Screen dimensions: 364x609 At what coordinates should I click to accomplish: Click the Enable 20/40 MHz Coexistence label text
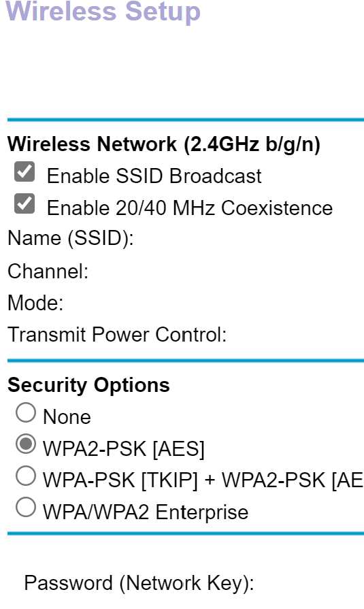click(x=190, y=208)
